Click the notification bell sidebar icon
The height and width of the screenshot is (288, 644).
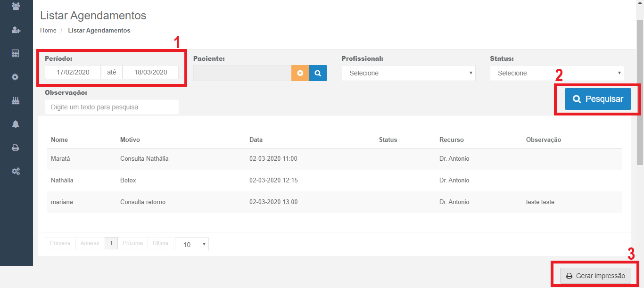tap(16, 124)
